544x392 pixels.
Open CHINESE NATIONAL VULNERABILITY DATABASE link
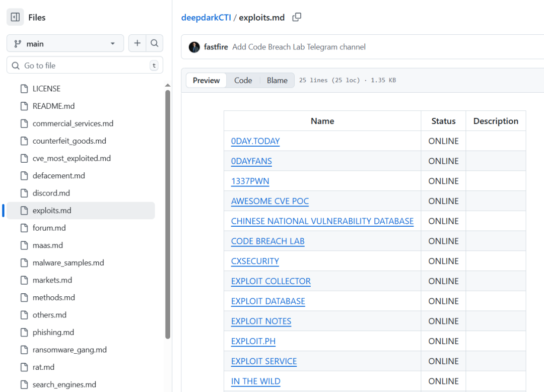point(322,221)
